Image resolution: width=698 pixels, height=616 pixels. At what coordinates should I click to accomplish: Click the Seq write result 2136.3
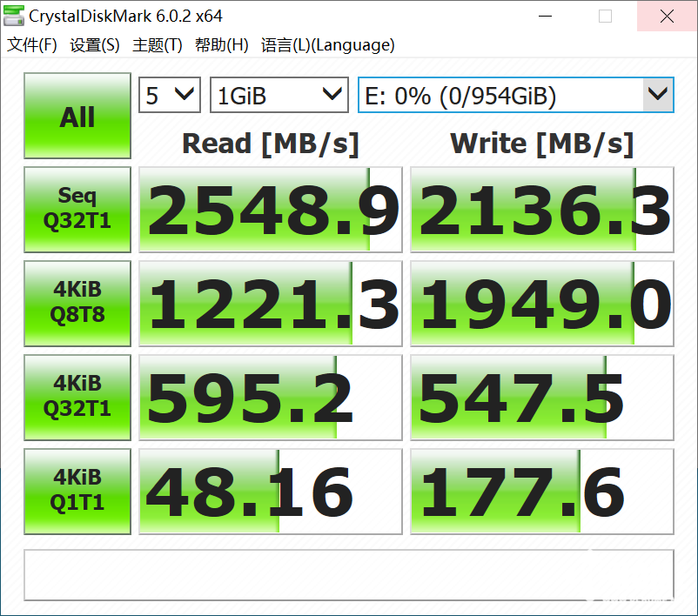(542, 210)
